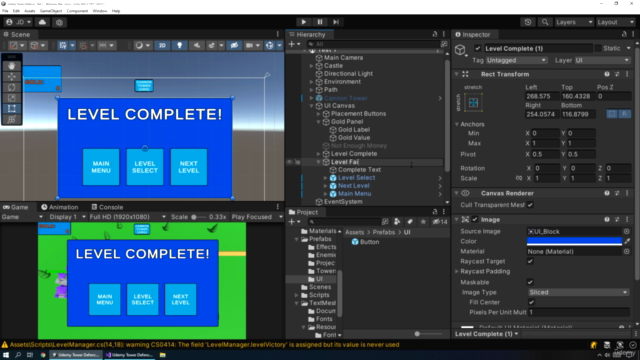Click the NEXT LEVEL button in Scene view
The height and width of the screenshot is (360, 640).
pyautogui.click(x=189, y=167)
